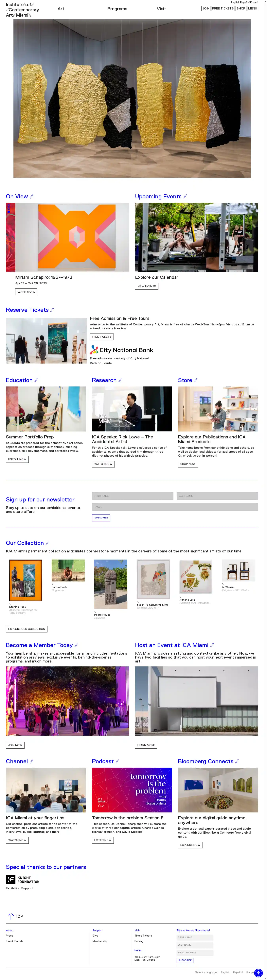Click the TOP arrow icon

click(x=11, y=916)
